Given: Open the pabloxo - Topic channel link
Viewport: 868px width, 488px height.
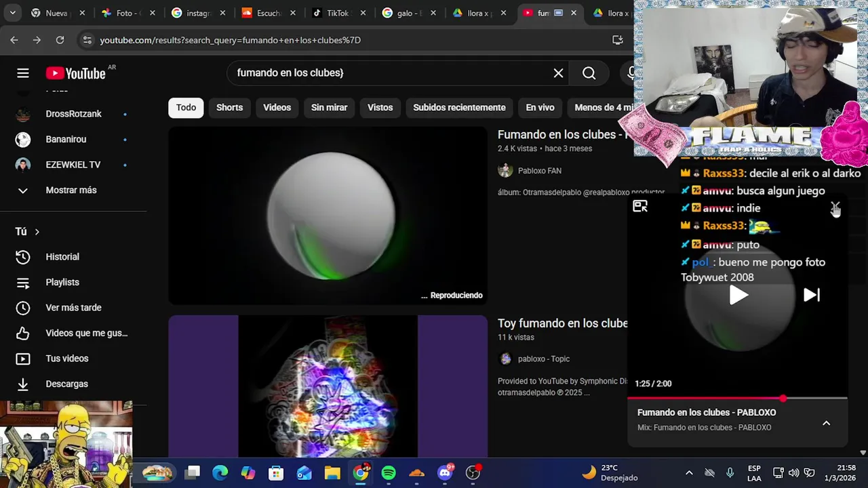Looking at the screenshot, I should [x=543, y=359].
